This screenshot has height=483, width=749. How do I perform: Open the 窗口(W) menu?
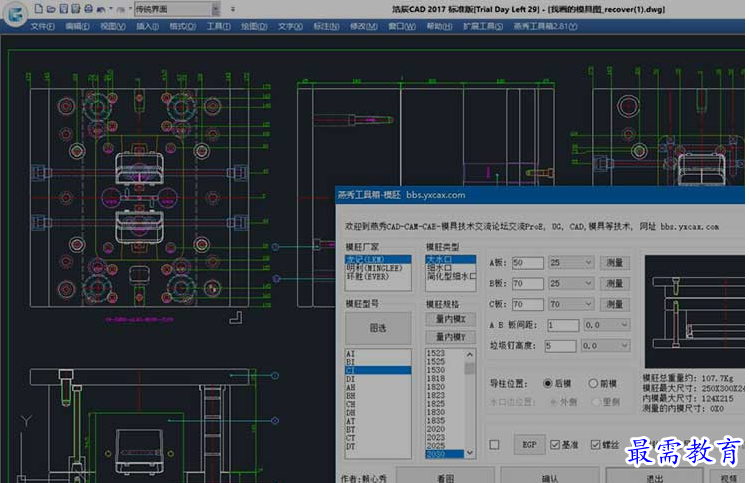(402, 26)
